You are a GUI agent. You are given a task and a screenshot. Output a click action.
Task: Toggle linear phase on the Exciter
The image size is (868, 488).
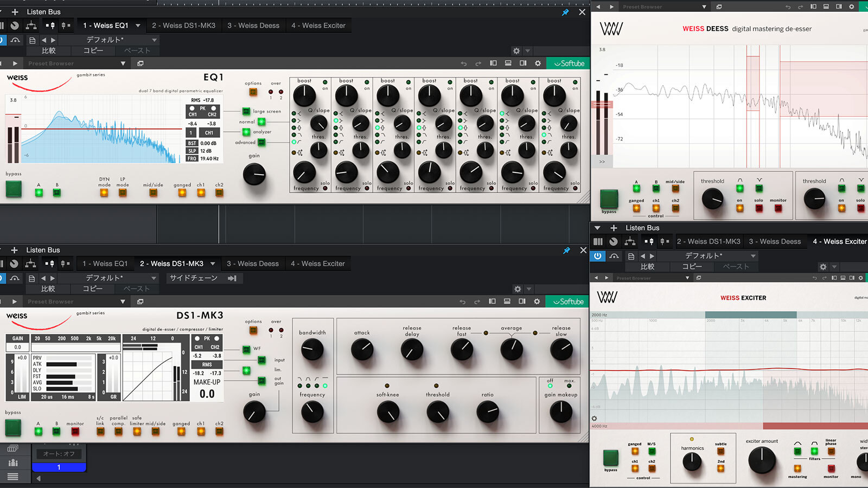coord(831,451)
